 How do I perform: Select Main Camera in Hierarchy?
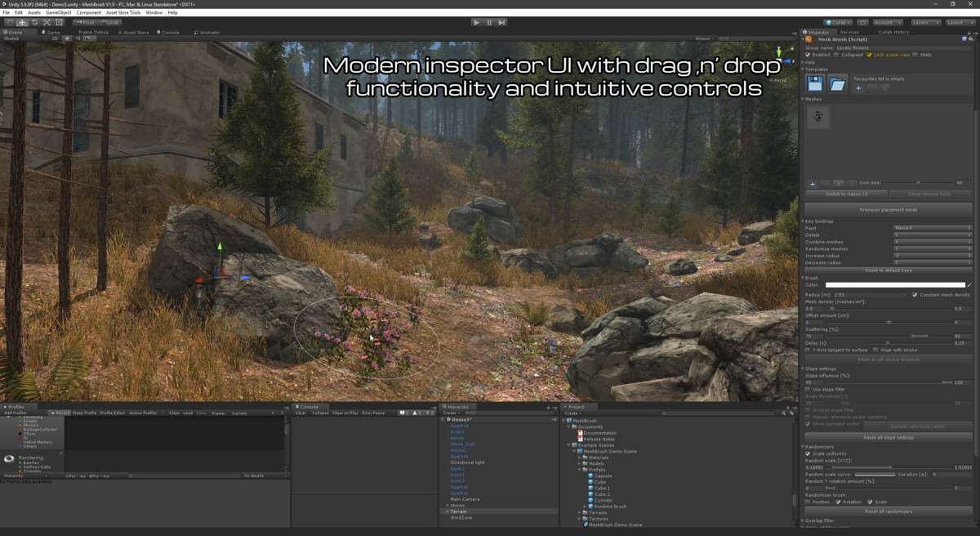464,498
